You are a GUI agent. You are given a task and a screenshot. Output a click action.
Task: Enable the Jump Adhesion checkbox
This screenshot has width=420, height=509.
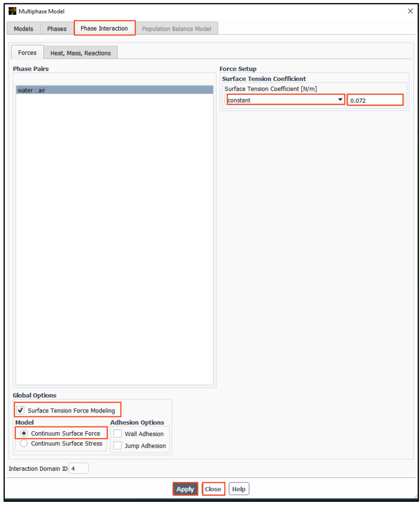coord(118,445)
